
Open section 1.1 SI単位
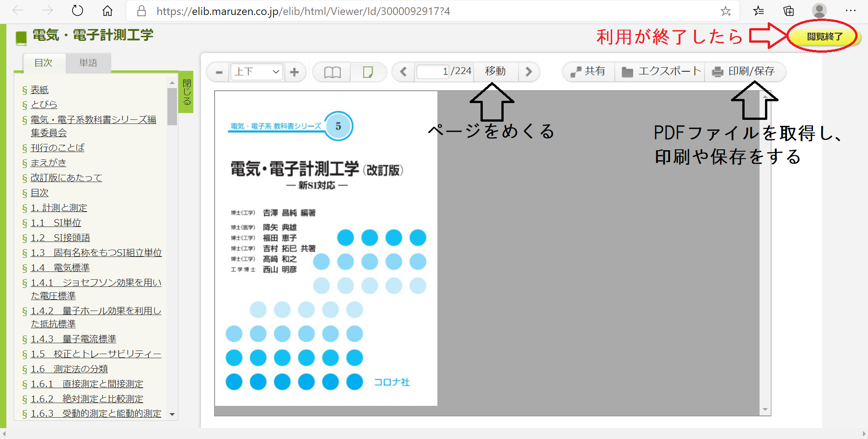click(56, 222)
